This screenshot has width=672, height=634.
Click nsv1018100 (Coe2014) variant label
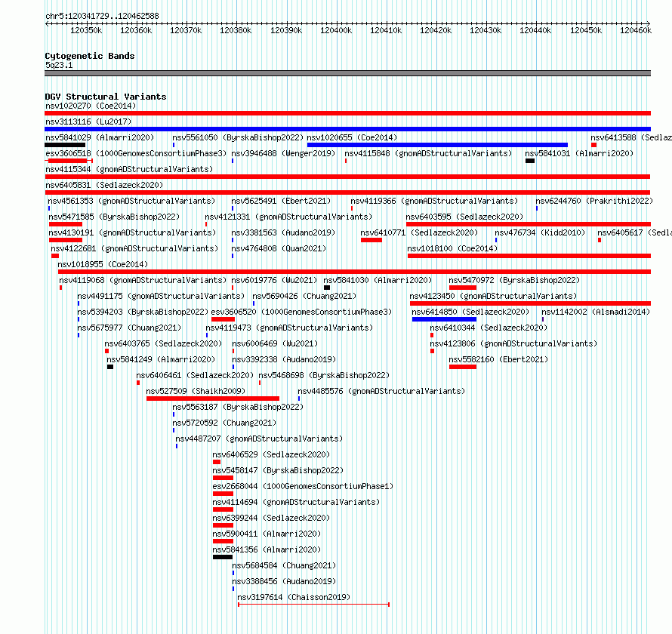452,248
